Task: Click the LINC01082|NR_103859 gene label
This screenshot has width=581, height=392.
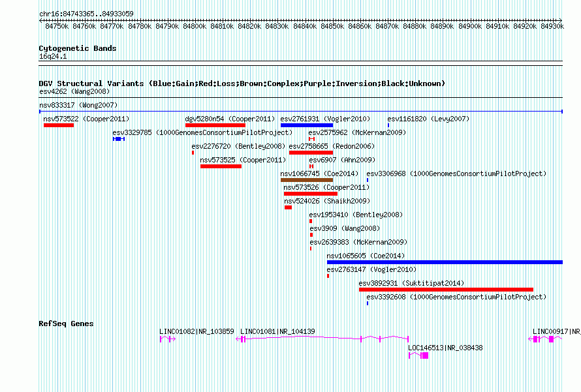Action: pos(196,331)
